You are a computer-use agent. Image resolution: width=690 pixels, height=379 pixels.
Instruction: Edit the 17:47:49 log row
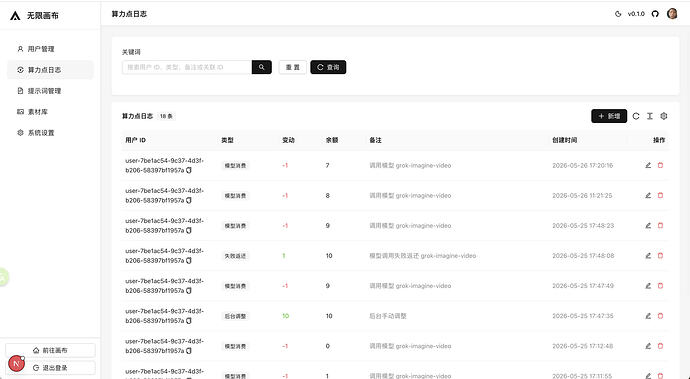coord(648,286)
